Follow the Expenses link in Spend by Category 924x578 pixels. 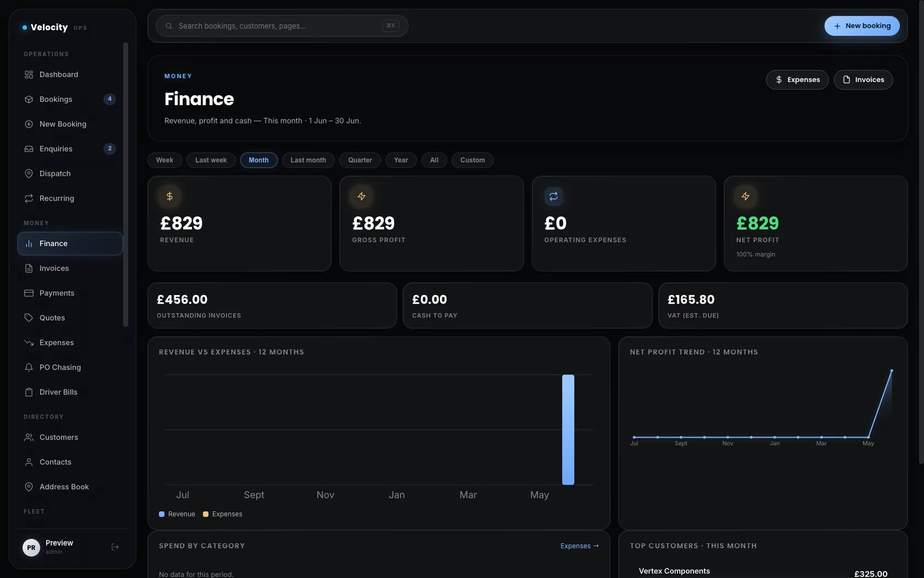pyautogui.click(x=579, y=546)
